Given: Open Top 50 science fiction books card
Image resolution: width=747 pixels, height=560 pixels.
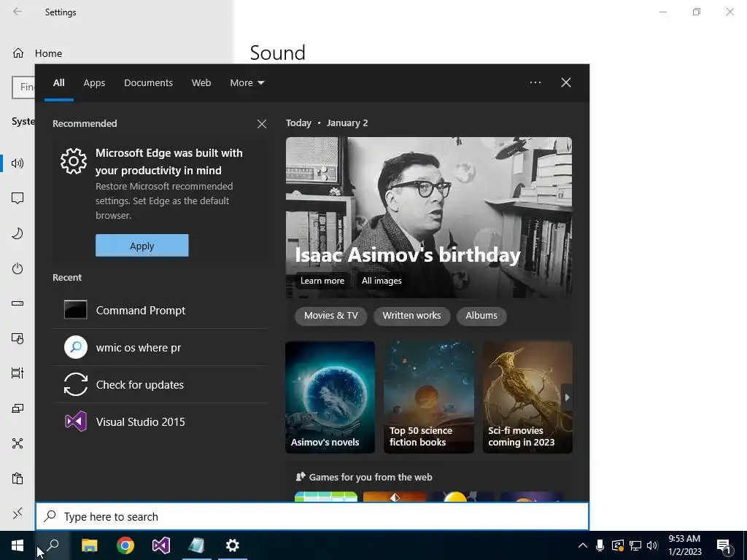Looking at the screenshot, I should click(x=429, y=397).
